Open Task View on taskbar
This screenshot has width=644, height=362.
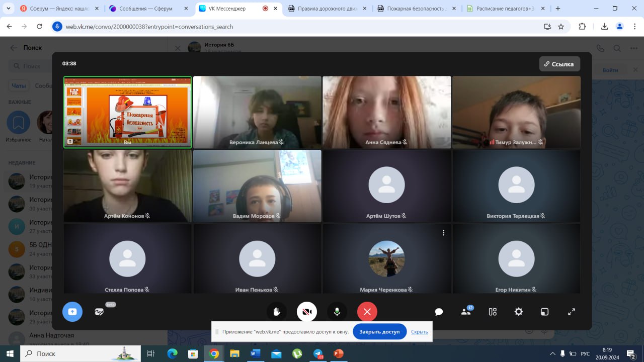point(150,353)
